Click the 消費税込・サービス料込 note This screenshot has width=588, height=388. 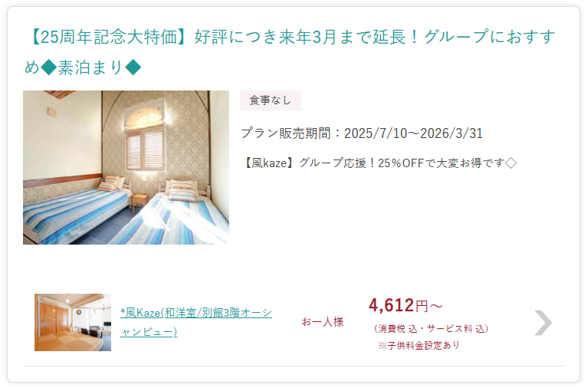pos(432,329)
